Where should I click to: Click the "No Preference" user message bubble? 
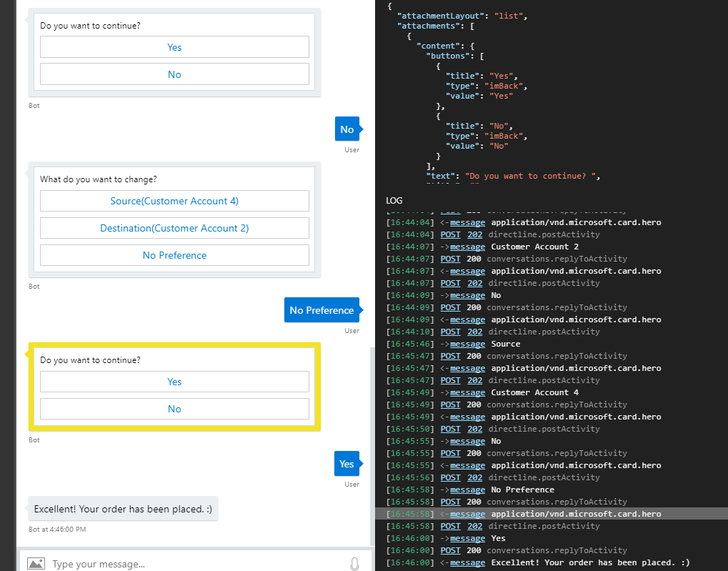[321, 309]
